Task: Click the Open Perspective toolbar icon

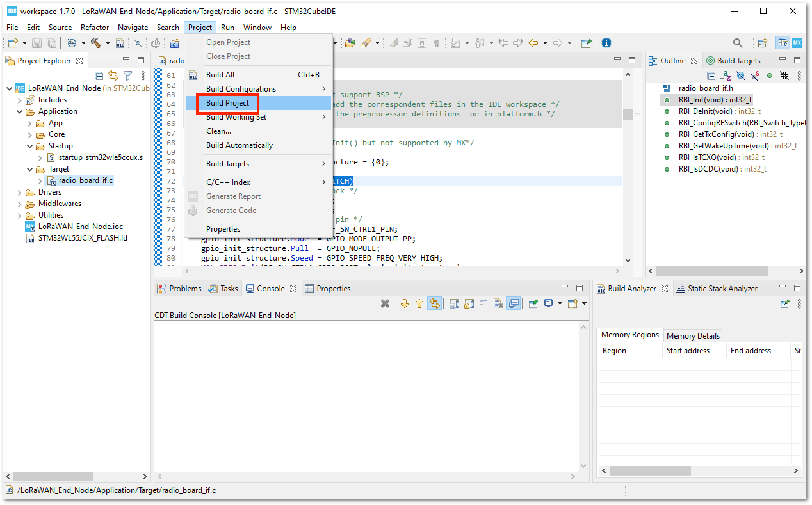Action: pyautogui.click(x=762, y=43)
